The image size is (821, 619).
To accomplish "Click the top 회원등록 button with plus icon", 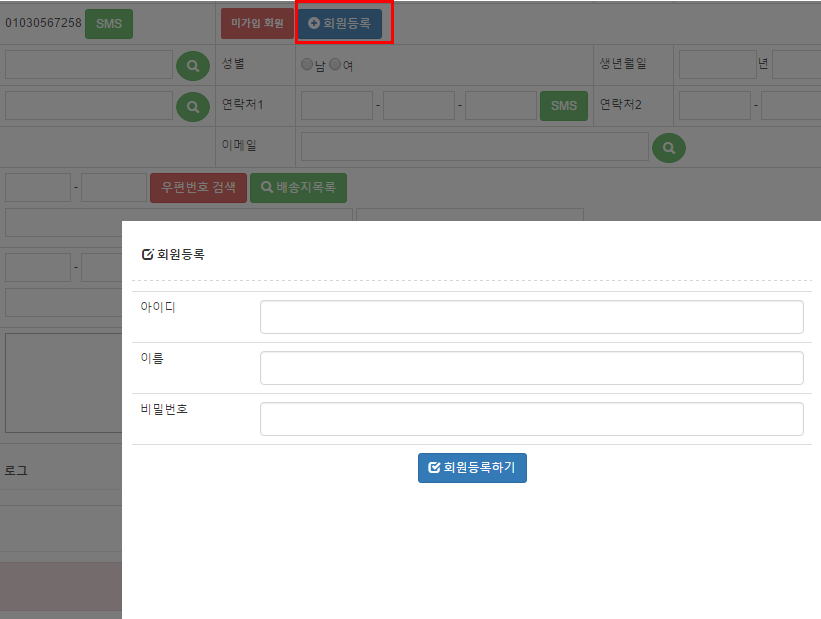I will (x=339, y=23).
